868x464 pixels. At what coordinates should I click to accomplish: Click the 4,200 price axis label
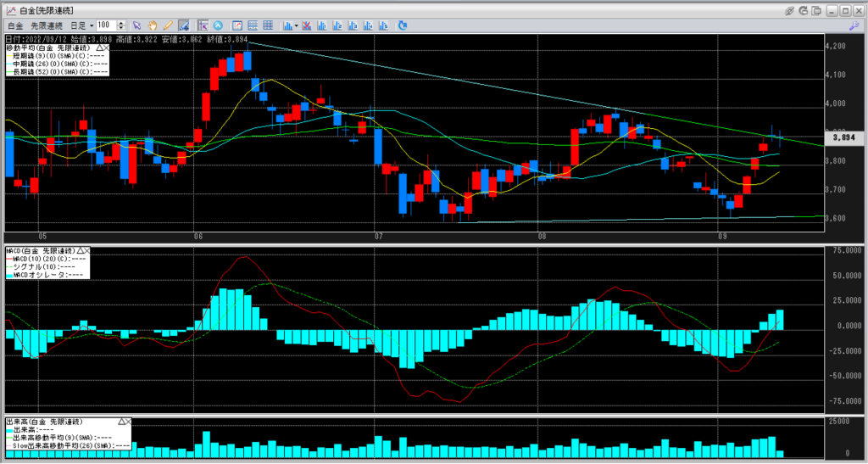coord(835,46)
